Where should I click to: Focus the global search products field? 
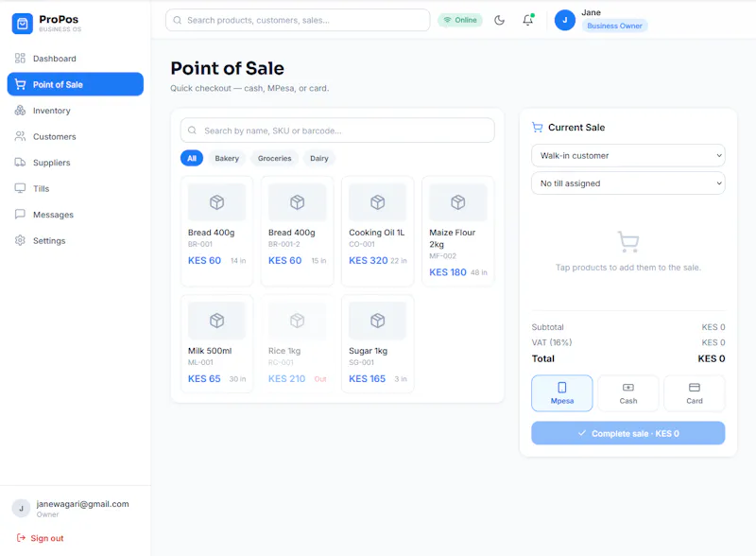click(298, 20)
